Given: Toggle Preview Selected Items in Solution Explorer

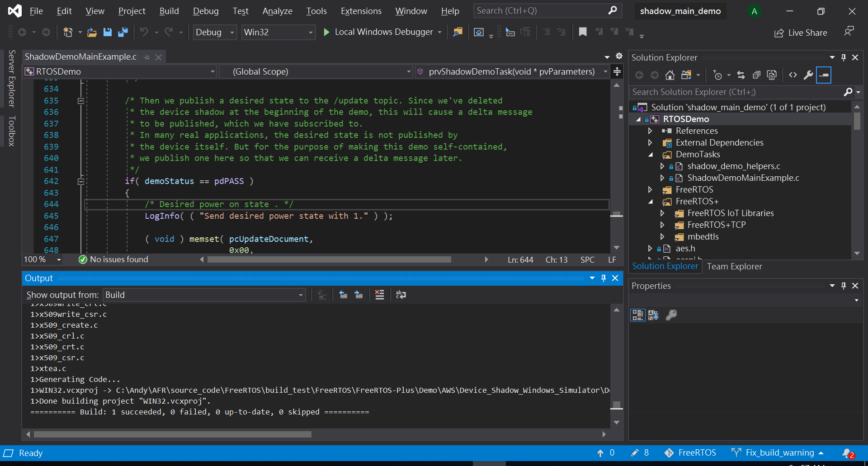Looking at the screenshot, I should click(772, 75).
